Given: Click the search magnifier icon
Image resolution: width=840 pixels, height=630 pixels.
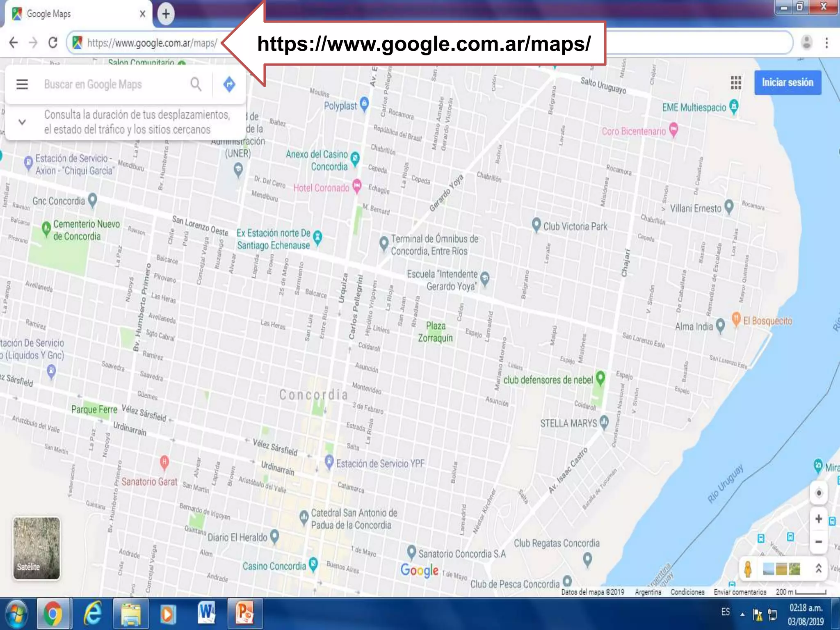Looking at the screenshot, I should click(x=196, y=84).
